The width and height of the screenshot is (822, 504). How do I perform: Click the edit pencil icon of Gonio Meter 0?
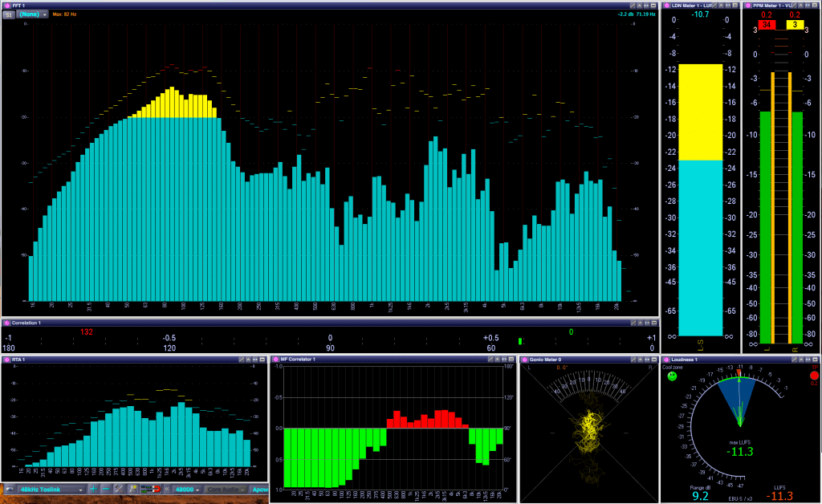coord(633,360)
